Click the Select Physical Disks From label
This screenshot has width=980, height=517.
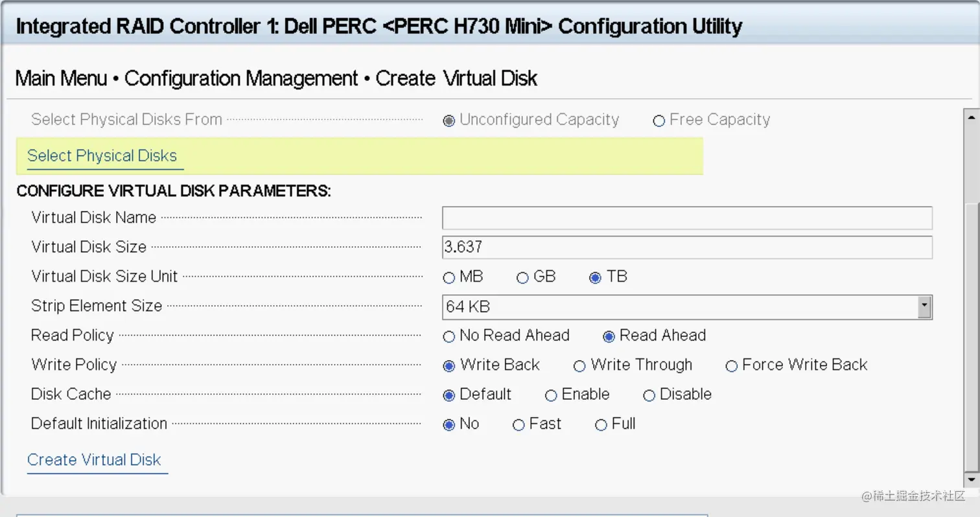(126, 119)
